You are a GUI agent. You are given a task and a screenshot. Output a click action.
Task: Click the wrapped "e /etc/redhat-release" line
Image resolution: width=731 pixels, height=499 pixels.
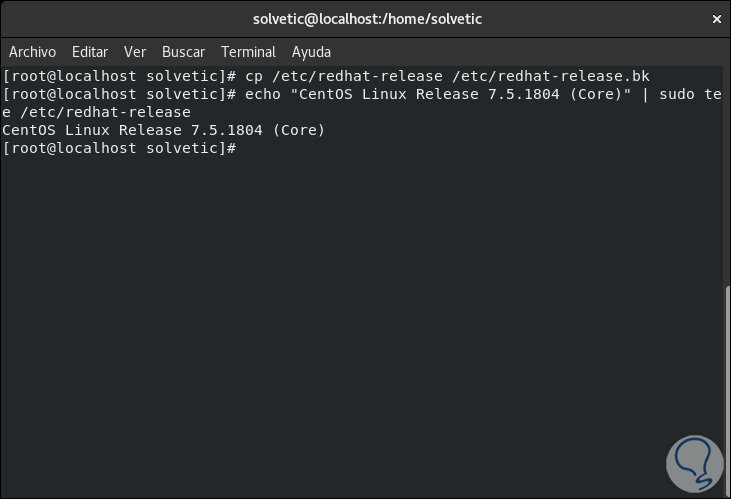[x=97, y=112]
